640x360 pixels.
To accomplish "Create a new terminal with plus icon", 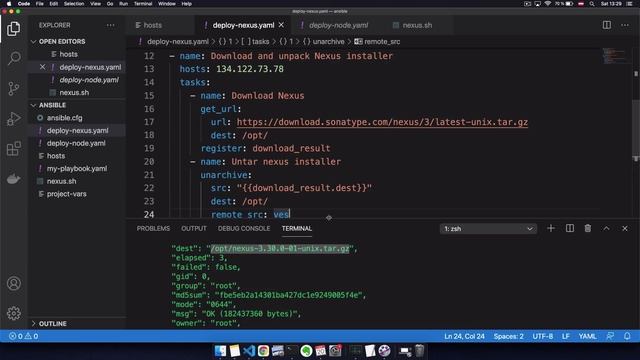I will tap(551, 228).
